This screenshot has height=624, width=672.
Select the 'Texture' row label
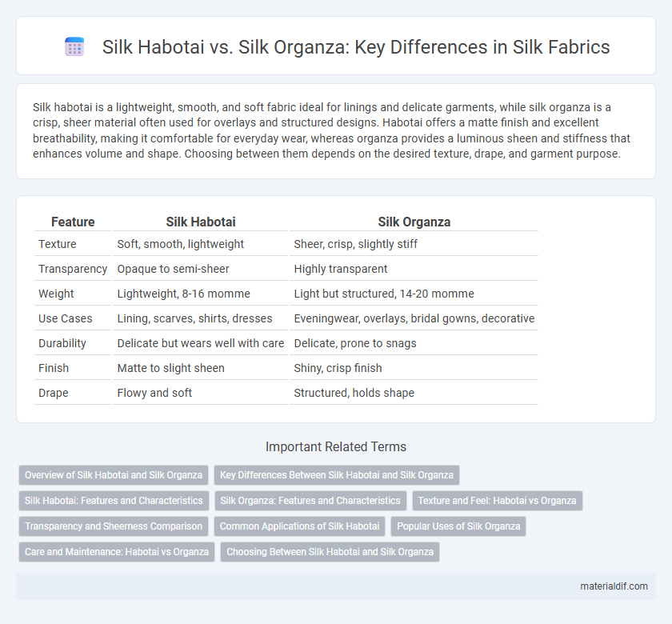click(x=58, y=244)
